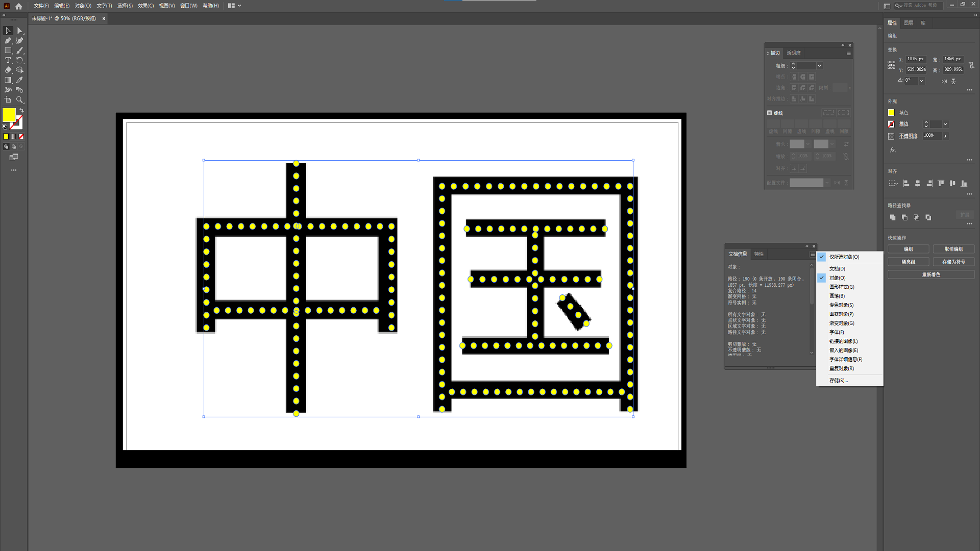Toggle 仅所选对象(O) menu option
Image resolution: width=980 pixels, height=551 pixels.
tap(844, 257)
